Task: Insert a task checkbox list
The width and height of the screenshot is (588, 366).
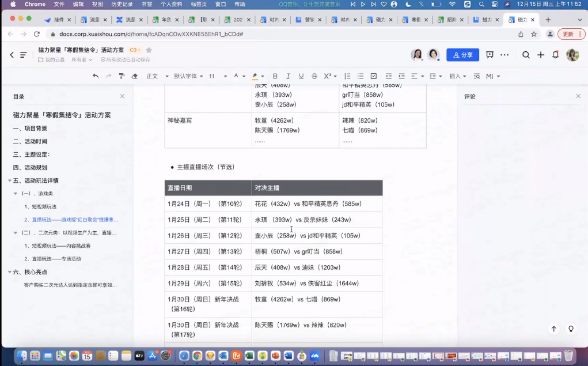Action: pyautogui.click(x=372, y=76)
